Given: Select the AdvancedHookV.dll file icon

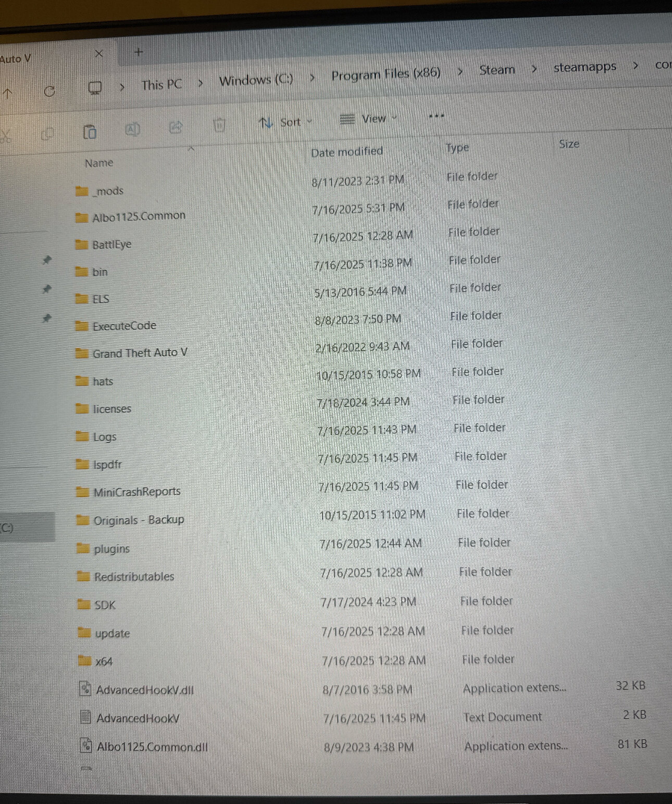Looking at the screenshot, I should [85, 689].
